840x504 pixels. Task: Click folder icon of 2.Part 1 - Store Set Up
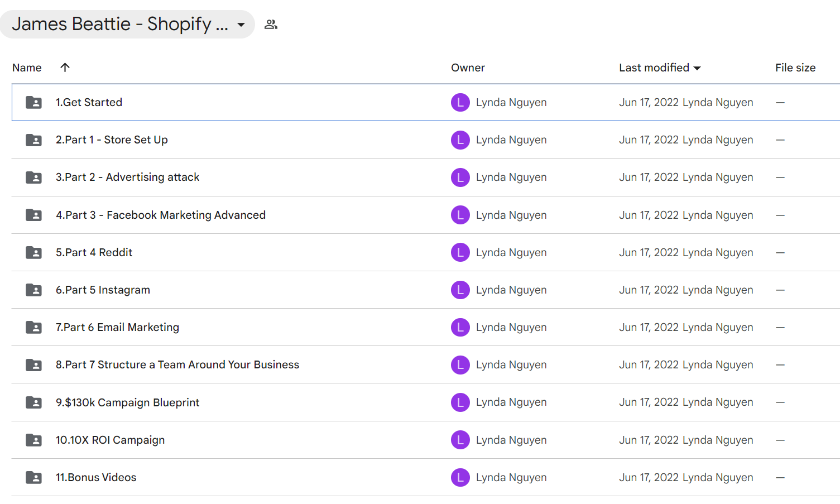pyautogui.click(x=33, y=140)
